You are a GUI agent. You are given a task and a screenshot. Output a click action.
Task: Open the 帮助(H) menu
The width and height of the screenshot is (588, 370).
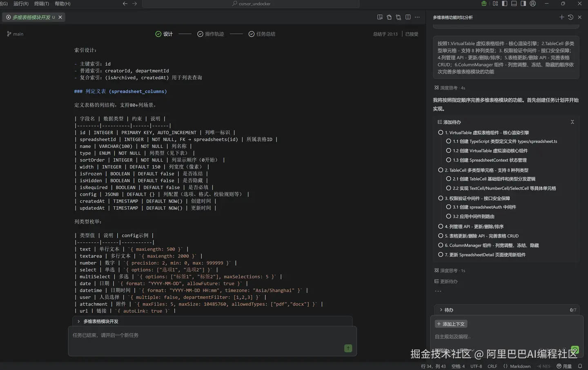coord(62,4)
